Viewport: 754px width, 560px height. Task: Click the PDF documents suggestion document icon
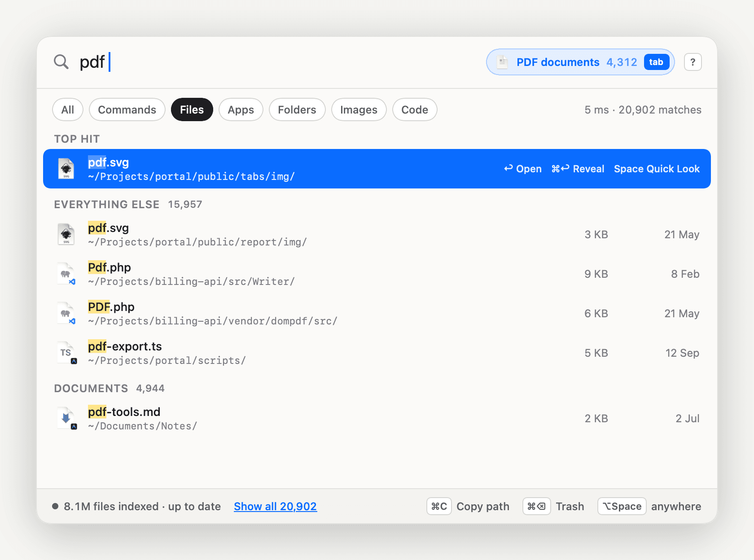click(503, 62)
